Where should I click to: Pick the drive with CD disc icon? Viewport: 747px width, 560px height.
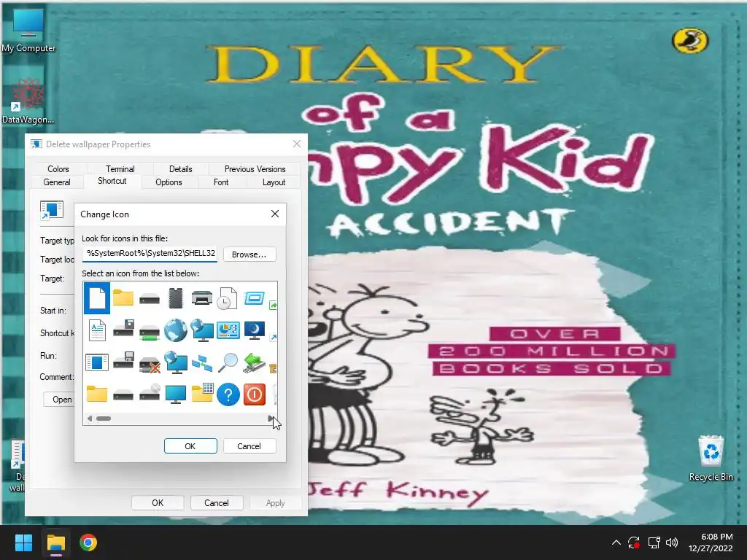coord(150,393)
